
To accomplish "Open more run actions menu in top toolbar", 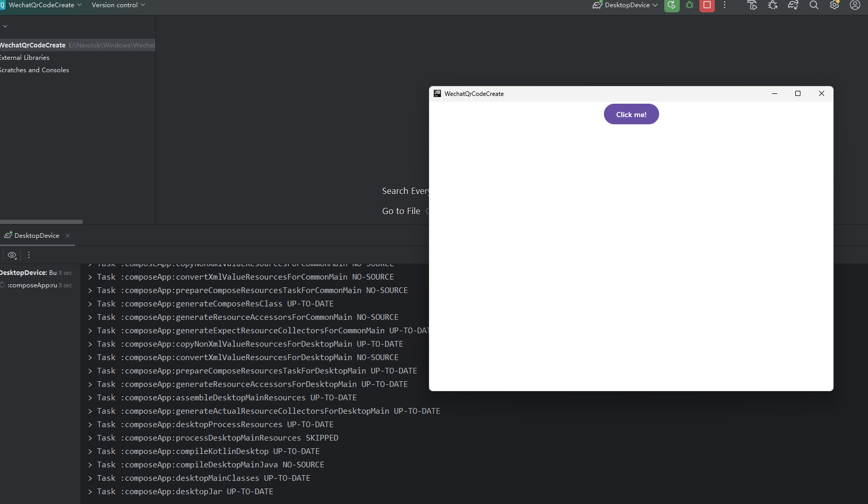I will [x=725, y=5].
